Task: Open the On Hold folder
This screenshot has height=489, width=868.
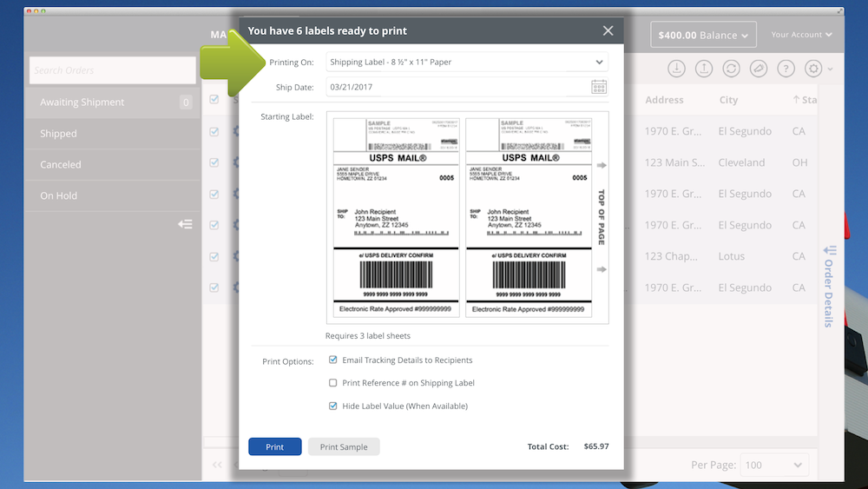Action: 112,195
